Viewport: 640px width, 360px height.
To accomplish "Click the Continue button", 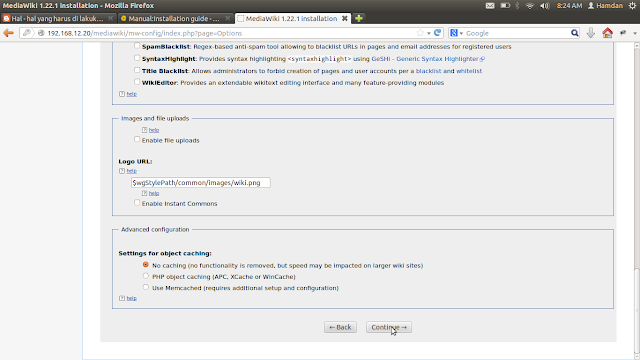I will (x=389, y=327).
